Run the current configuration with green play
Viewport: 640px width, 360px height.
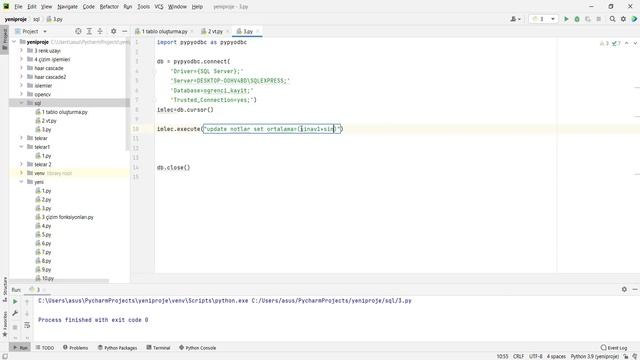566,19
